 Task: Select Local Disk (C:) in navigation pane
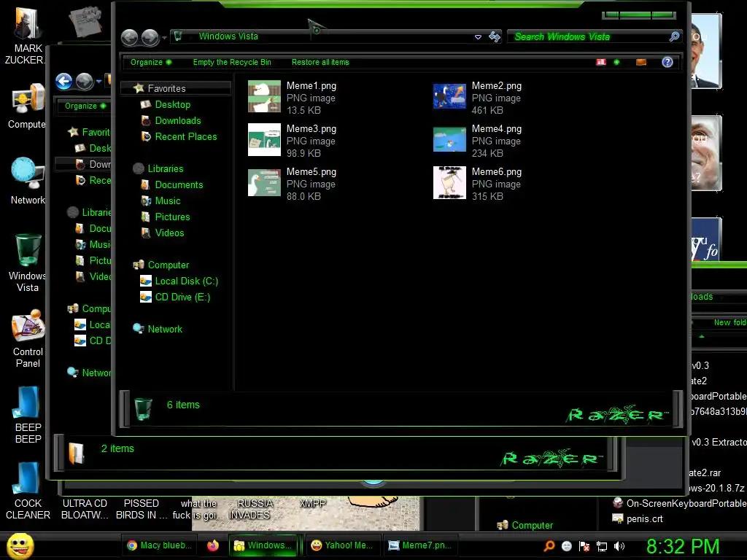(x=179, y=281)
